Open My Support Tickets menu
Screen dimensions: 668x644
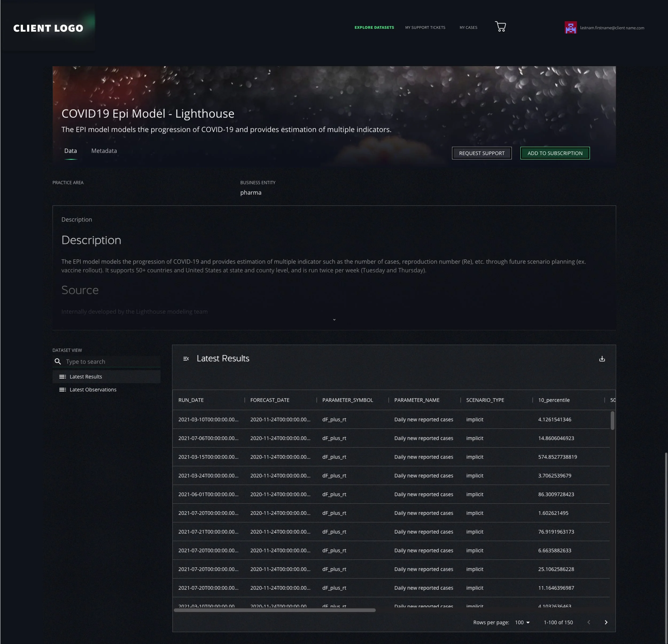click(425, 28)
